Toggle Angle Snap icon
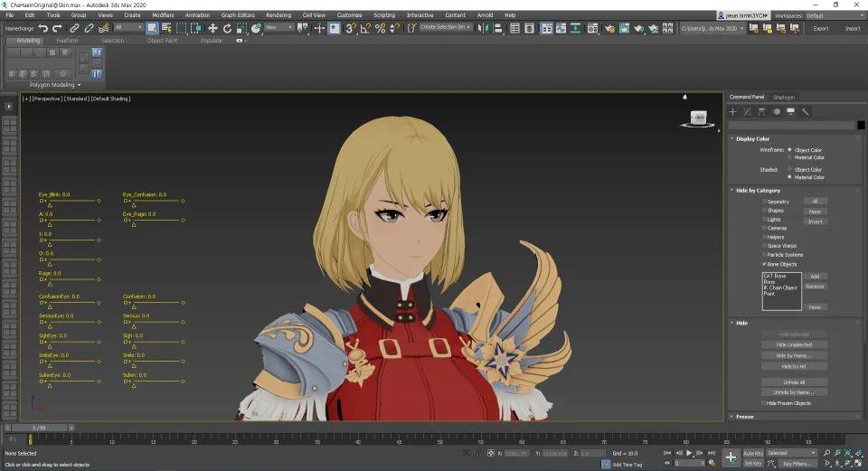 click(365, 28)
